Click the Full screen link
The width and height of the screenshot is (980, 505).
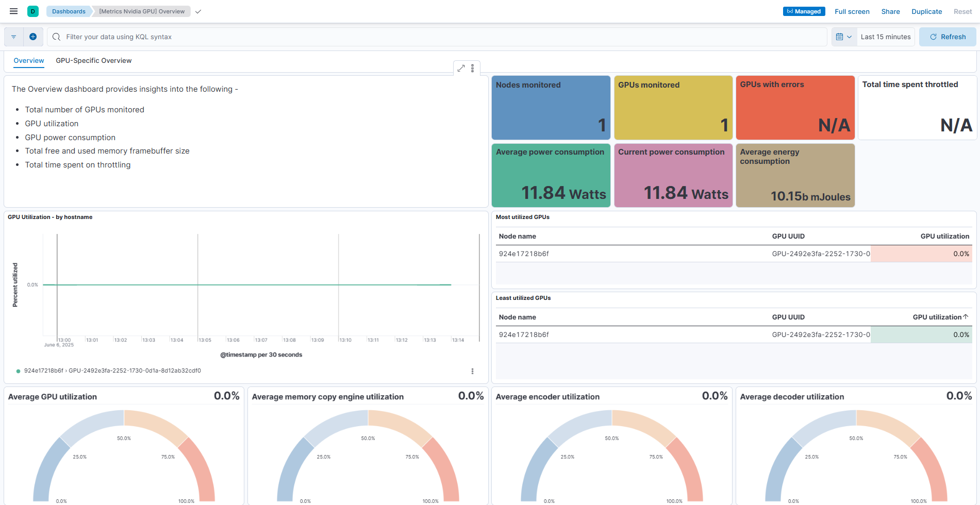click(852, 11)
